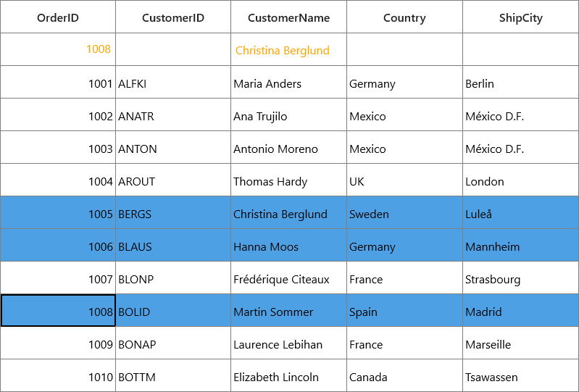Image resolution: width=579 pixels, height=392 pixels.
Task: Select the orange Christina Berglund cell
Action: [288, 49]
